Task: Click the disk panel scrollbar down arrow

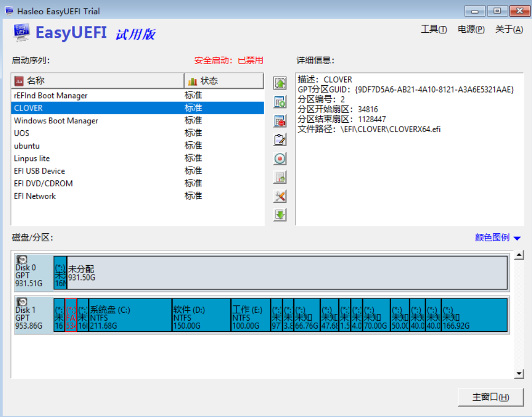Action: 519,374
